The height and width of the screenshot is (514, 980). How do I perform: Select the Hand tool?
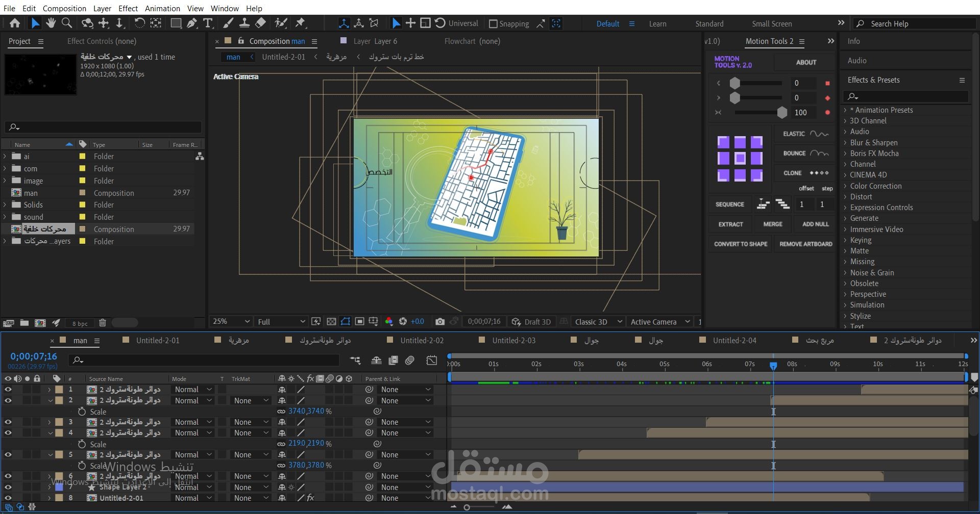[51, 23]
